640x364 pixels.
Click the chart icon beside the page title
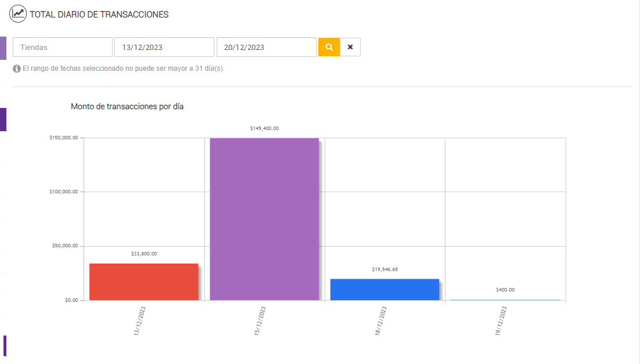coord(18,15)
